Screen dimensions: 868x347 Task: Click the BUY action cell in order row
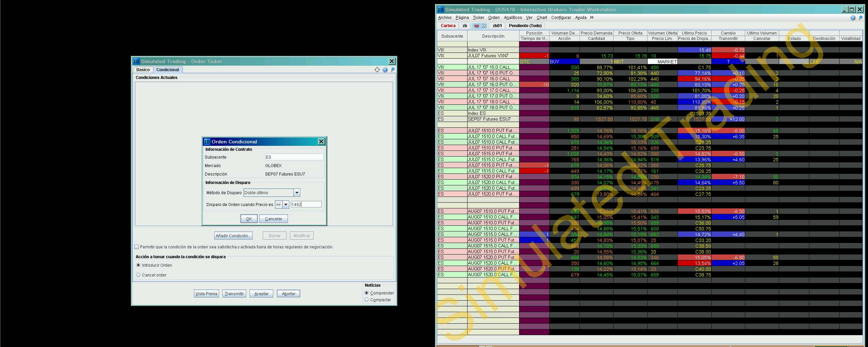pos(565,62)
